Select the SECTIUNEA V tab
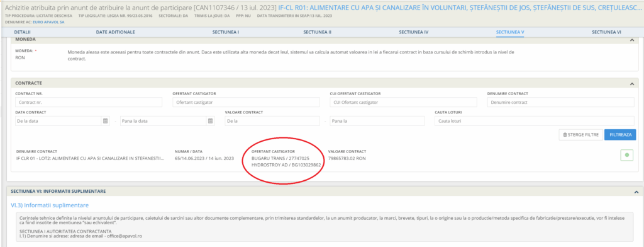Image resolution: width=644 pixels, height=247 pixels. (509, 32)
